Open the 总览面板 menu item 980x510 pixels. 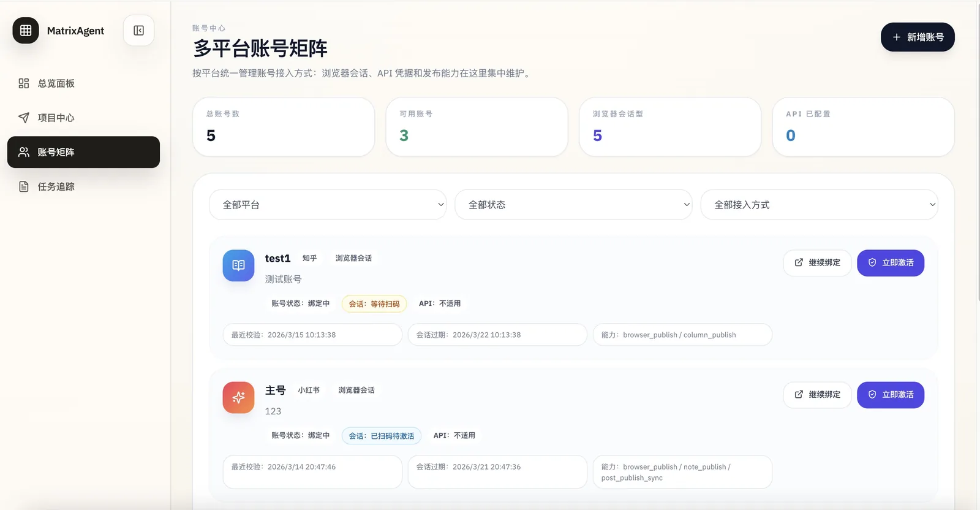point(83,83)
